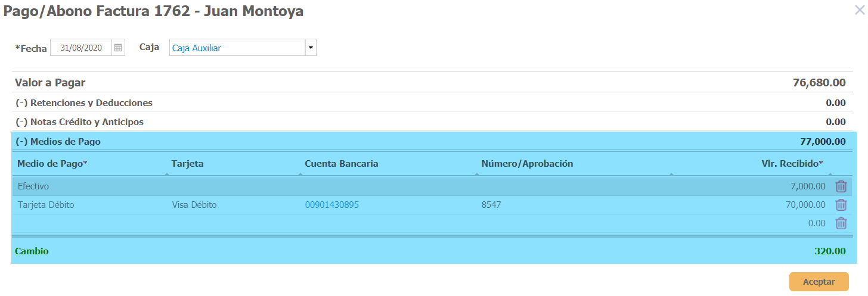Delete the Tarjeta Débito payment row
Viewport: 868px width, 296px height.
pos(841,205)
